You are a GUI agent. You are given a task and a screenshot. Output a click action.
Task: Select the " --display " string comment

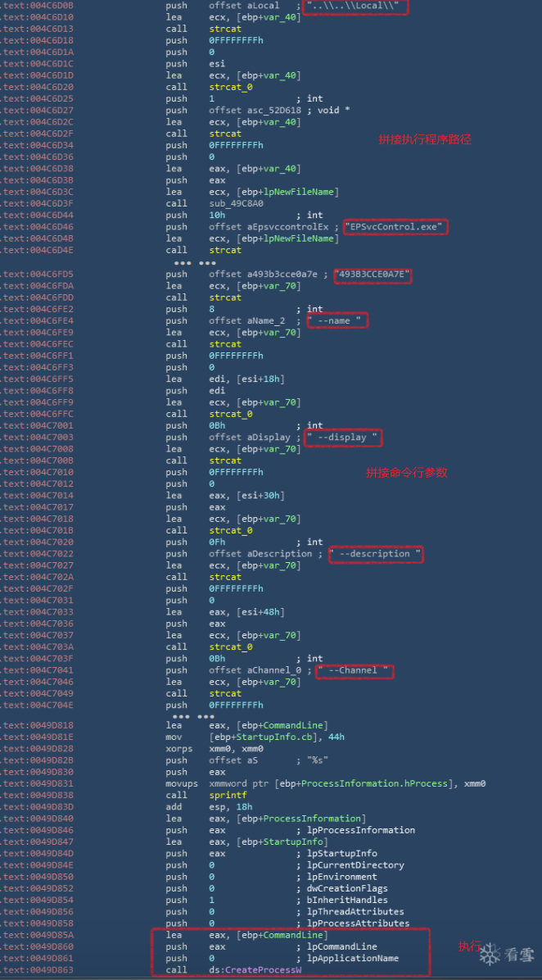(x=343, y=438)
